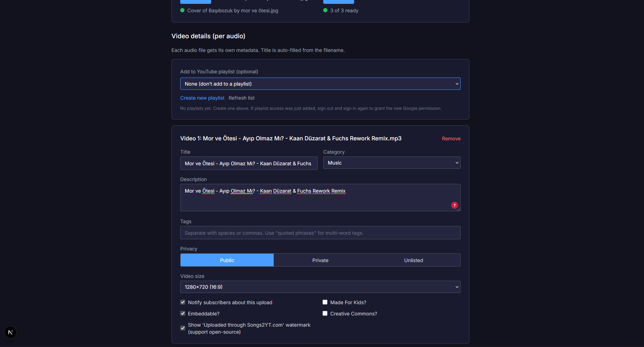Image resolution: width=644 pixels, height=347 pixels.
Task: Enable the Made For Kids? checkbox
Action: point(325,302)
